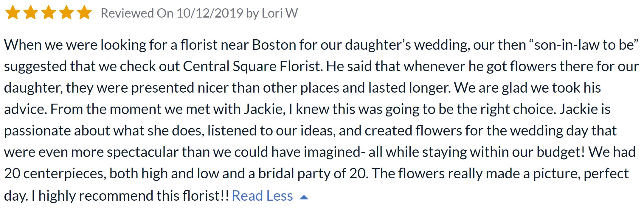The width and height of the screenshot is (644, 223).
Task: Click the 'Reviewed On' label text
Action: point(137,13)
